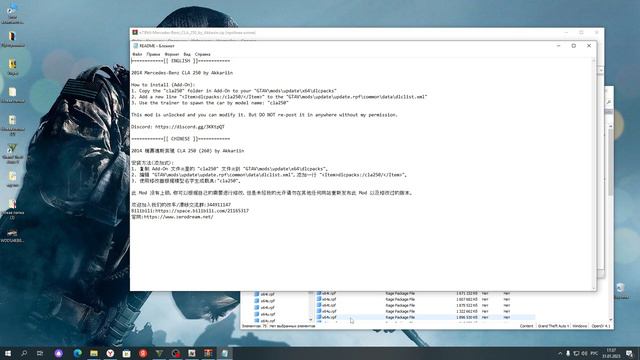The image size is (640, 360).
Task: Open the taskbar clock and date
Action: click(611, 353)
